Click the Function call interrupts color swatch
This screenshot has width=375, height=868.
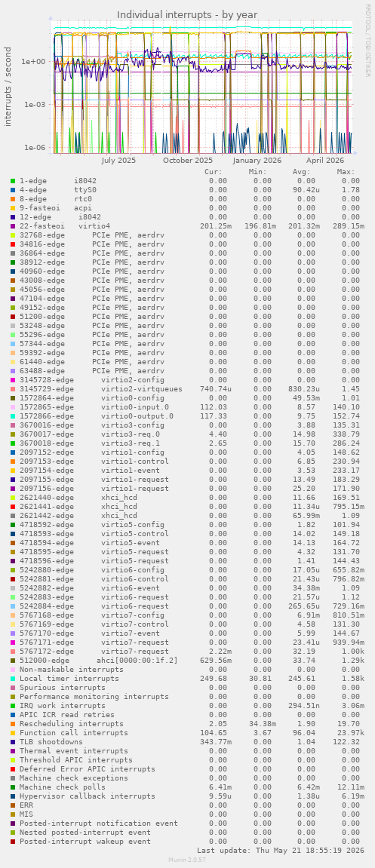tap(13, 733)
